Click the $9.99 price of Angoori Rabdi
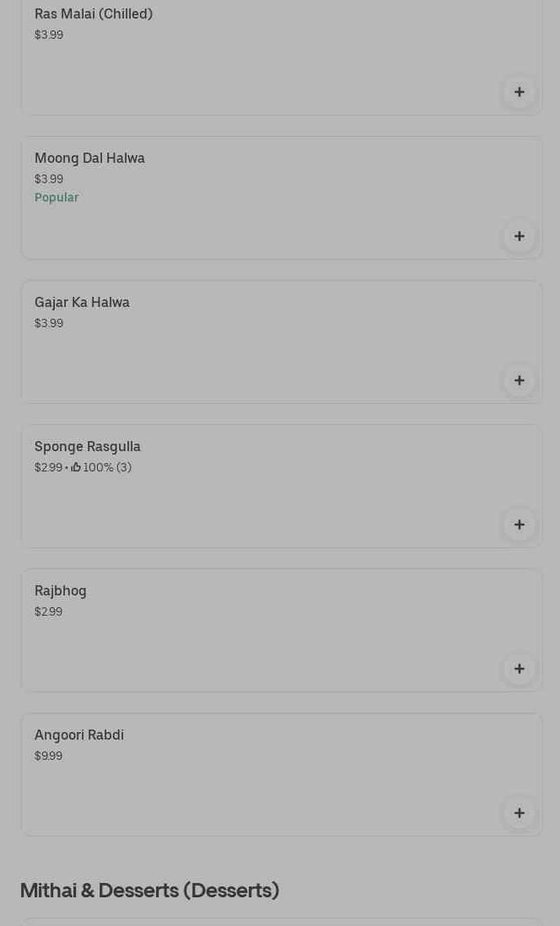This screenshot has width=560, height=926. (x=48, y=756)
